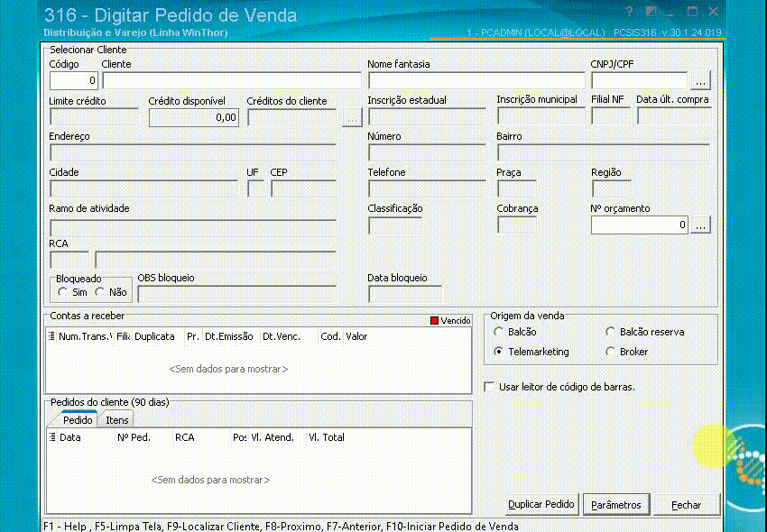Choose Balcão as sale origin

[498, 332]
